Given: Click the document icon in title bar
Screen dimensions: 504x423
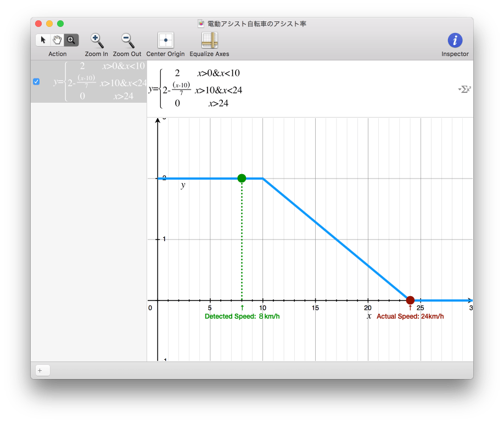Looking at the screenshot, I should (x=201, y=24).
